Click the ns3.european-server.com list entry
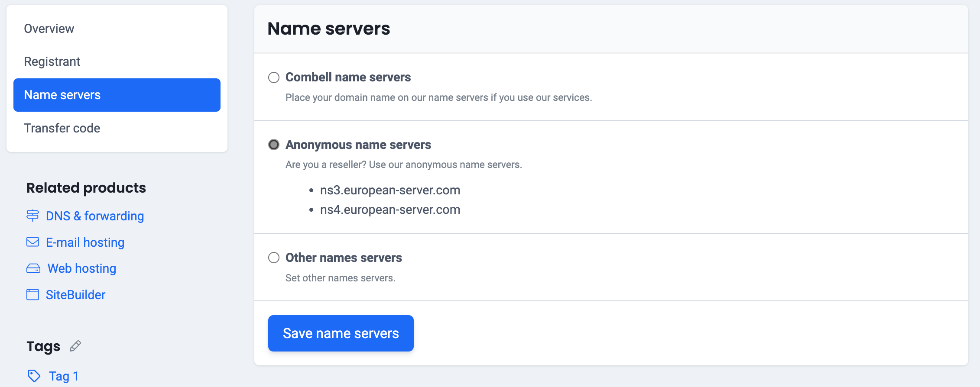 tap(390, 190)
